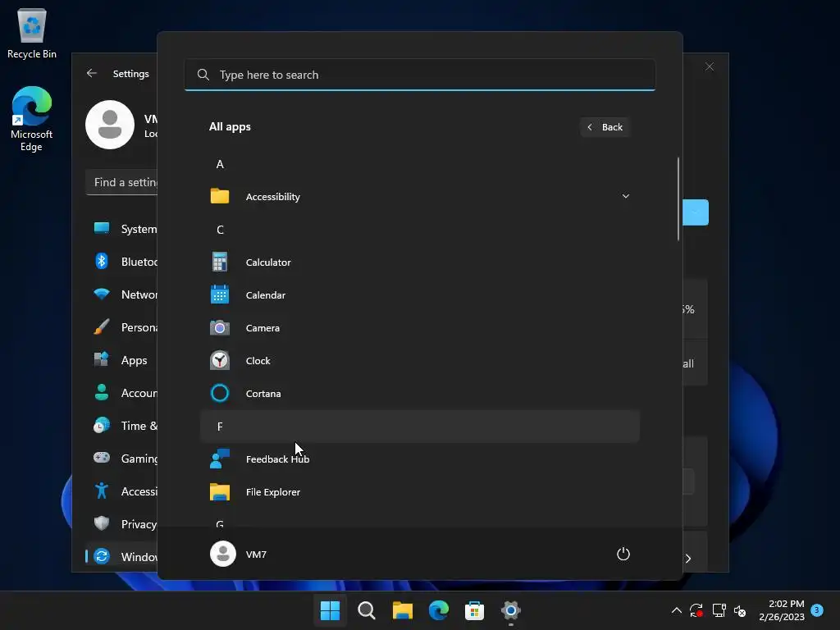840x630 pixels.
Task: Click Settings back arrow icon
Action: click(92, 73)
